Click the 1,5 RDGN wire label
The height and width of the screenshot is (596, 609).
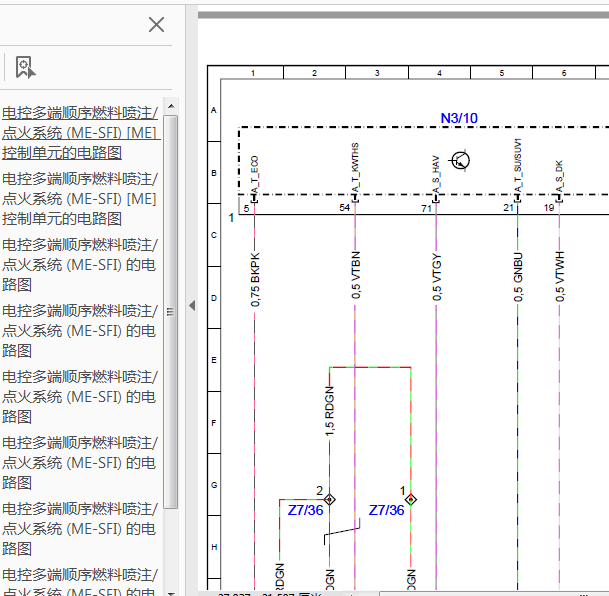pyautogui.click(x=329, y=411)
